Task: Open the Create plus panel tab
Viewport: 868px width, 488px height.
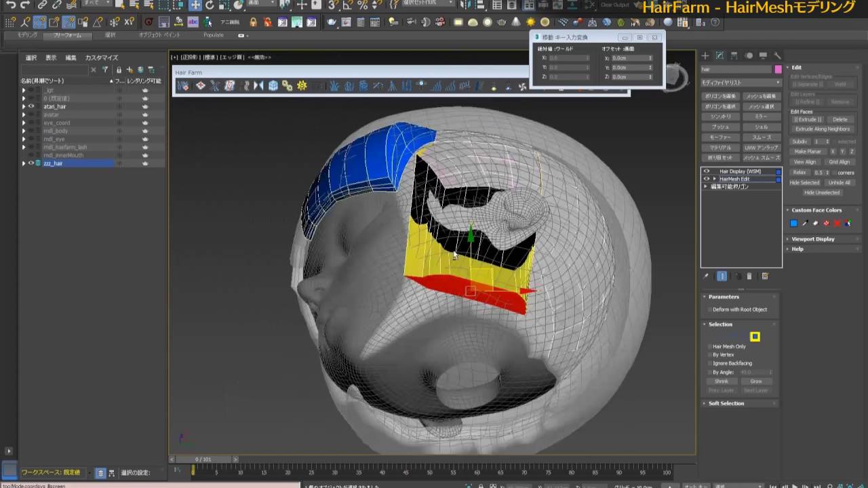Action: (x=705, y=56)
